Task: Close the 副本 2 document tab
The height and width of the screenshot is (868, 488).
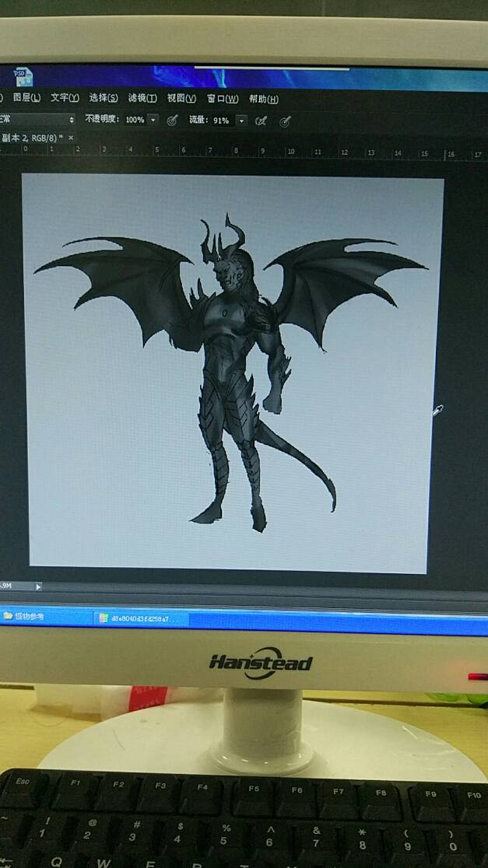Action: pyautogui.click(x=70, y=138)
